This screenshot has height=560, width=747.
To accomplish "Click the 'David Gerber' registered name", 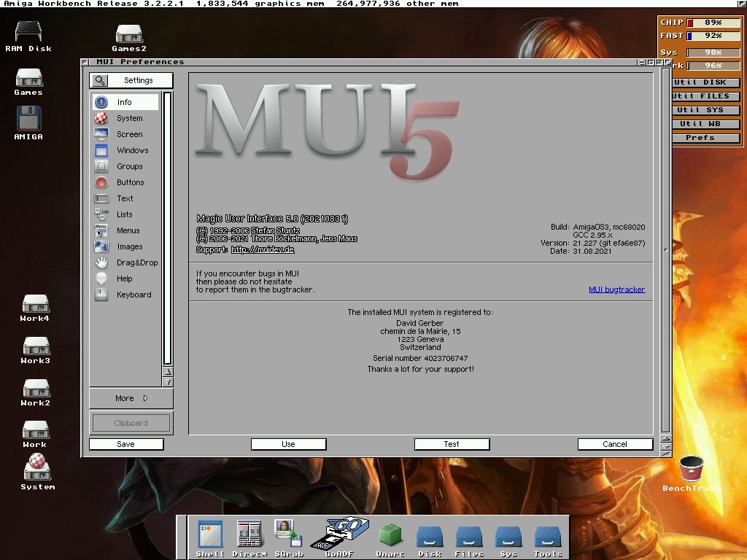I will pyautogui.click(x=419, y=323).
